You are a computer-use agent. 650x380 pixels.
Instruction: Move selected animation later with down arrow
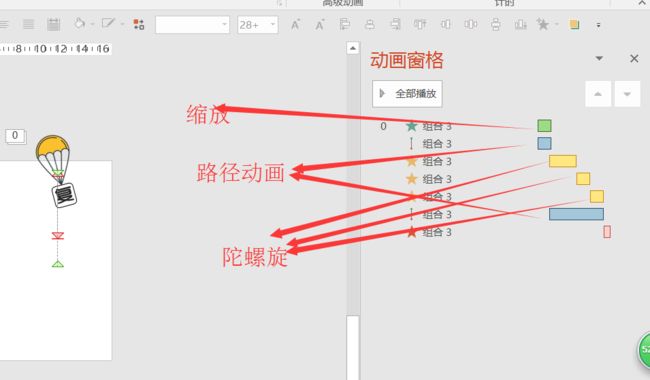(627, 94)
